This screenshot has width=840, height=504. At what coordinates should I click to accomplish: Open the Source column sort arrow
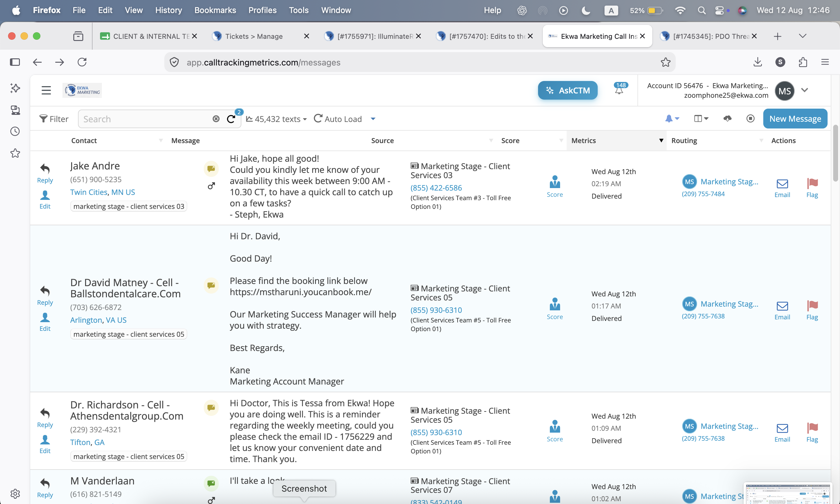coord(491,141)
